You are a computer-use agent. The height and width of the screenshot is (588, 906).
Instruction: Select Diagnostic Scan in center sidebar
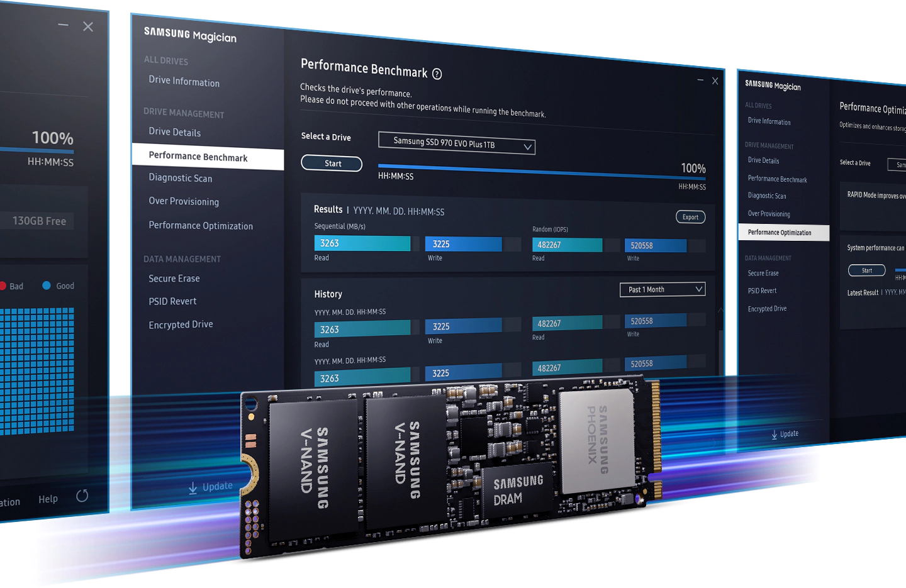(x=180, y=178)
